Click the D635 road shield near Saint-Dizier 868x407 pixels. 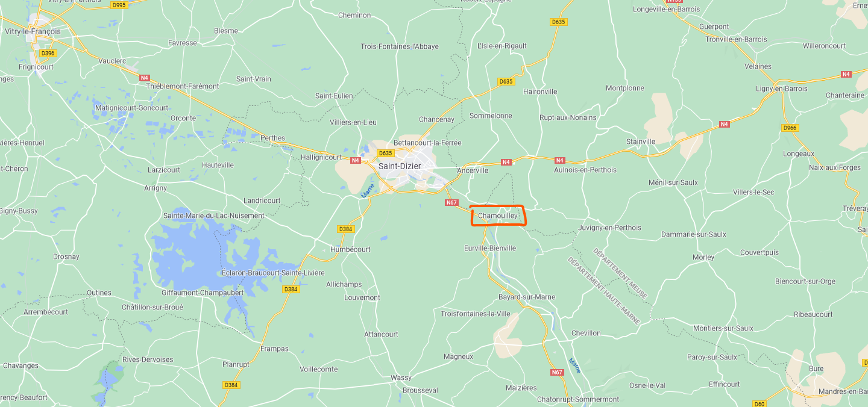[x=385, y=153]
